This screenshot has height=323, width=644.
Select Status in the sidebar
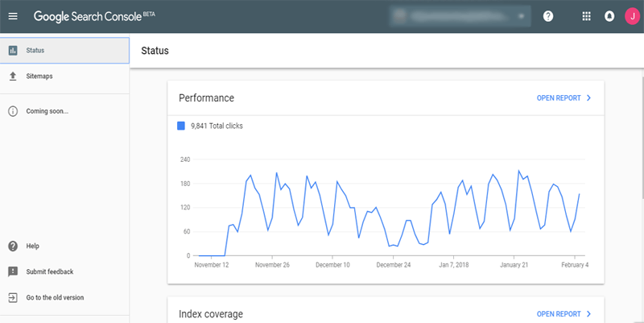pyautogui.click(x=64, y=51)
